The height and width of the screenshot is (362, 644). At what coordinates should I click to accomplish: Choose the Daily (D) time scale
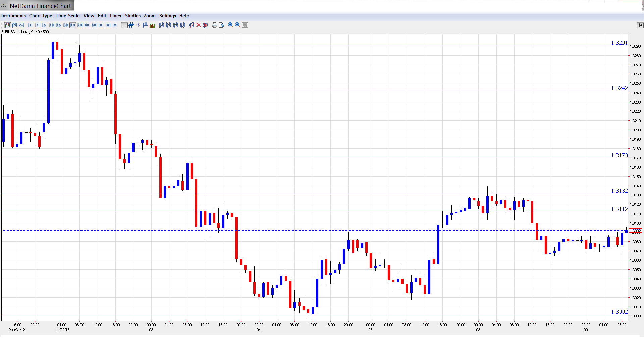pos(101,25)
